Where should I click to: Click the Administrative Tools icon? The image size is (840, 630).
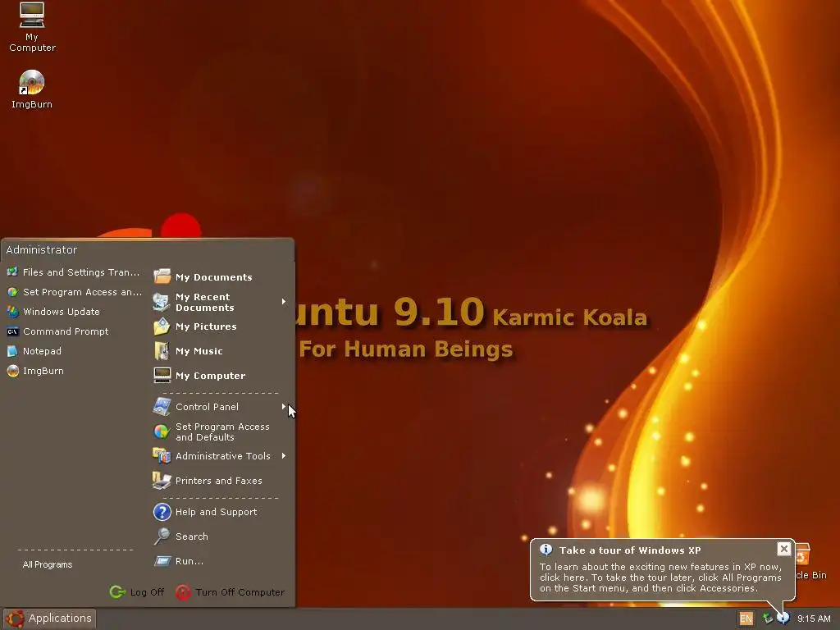point(162,456)
